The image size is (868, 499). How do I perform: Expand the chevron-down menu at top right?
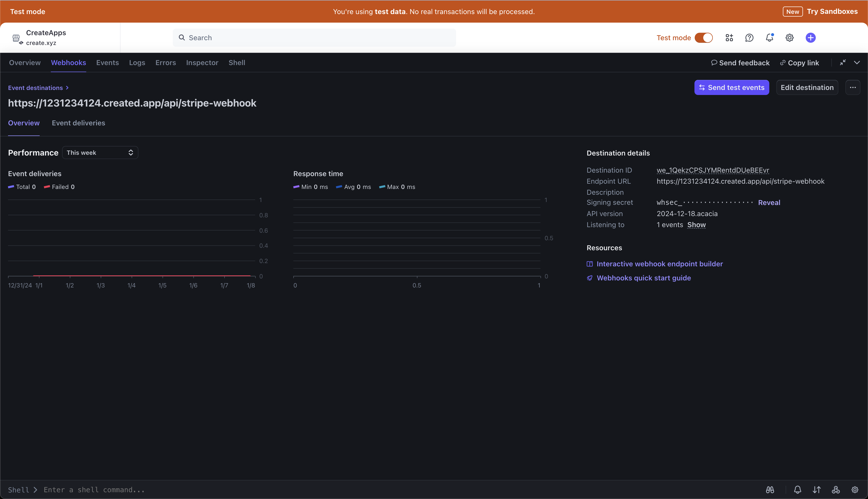pos(857,62)
